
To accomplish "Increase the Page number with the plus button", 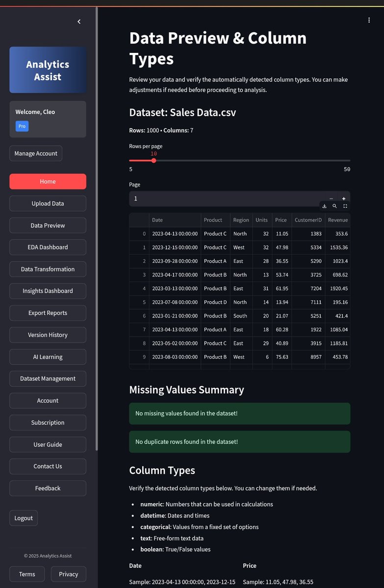I will (x=344, y=199).
